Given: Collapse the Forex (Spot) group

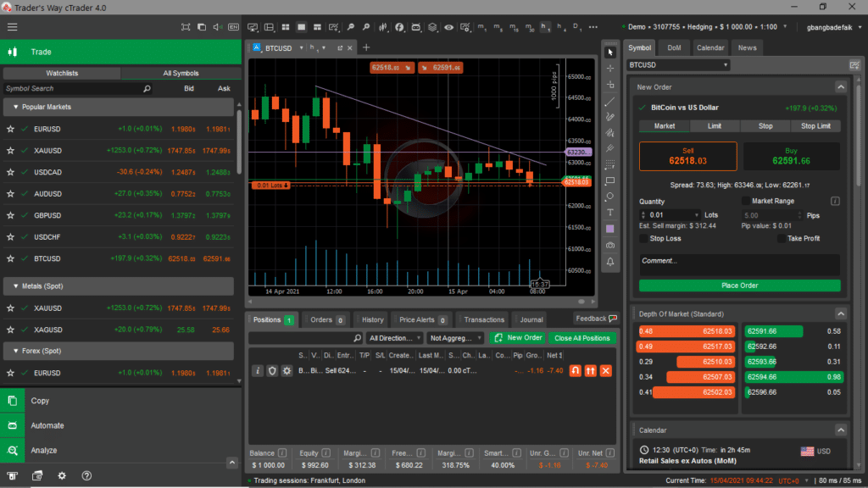Looking at the screenshot, I should 15,351.
